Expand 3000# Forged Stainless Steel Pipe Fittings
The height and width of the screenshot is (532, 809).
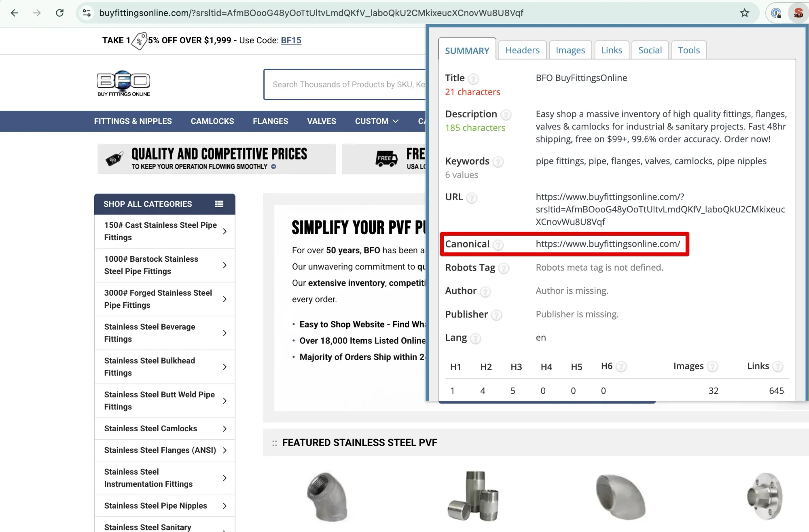coord(224,299)
